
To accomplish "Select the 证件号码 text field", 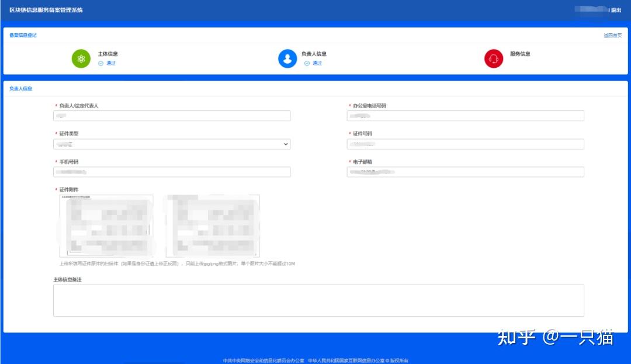I will pyautogui.click(x=466, y=144).
